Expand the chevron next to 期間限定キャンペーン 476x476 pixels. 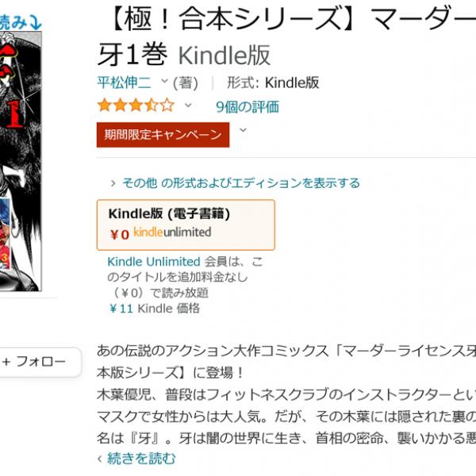coord(244,130)
